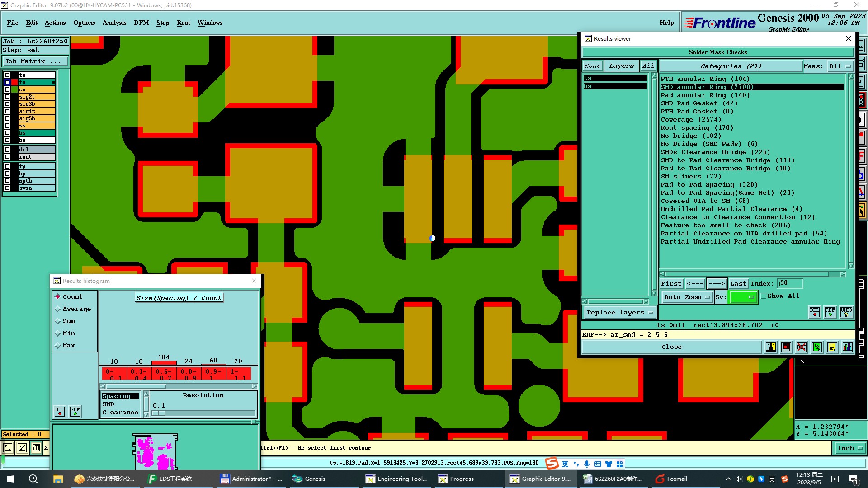Click the UNDO icon in Results viewer
Screen dimensions: 868x488
[846, 312]
